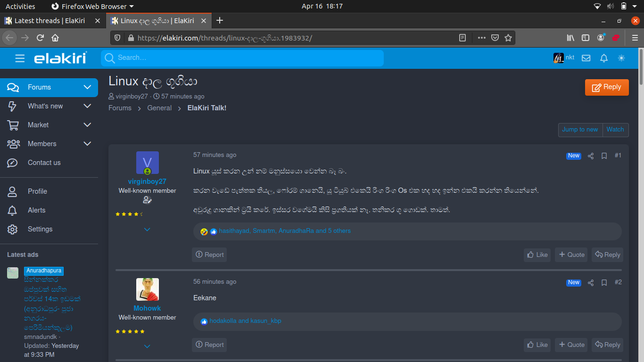This screenshot has width=644, height=362.
Task: Open the General breadcrumb link
Action: click(x=159, y=108)
